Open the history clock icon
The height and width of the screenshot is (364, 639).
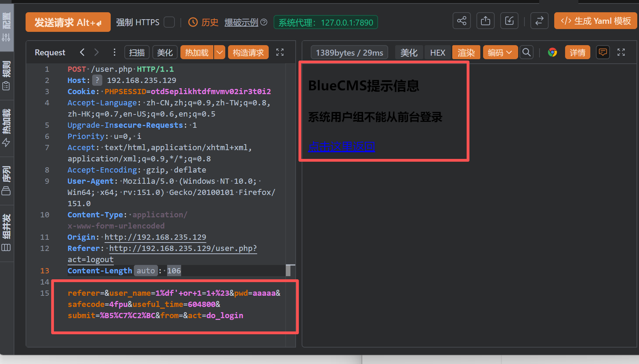coord(193,22)
